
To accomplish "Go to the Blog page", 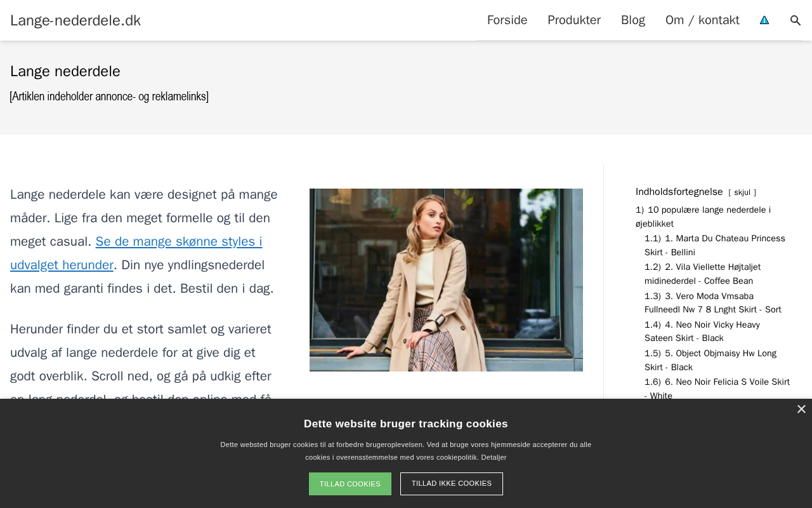I will coord(632,20).
